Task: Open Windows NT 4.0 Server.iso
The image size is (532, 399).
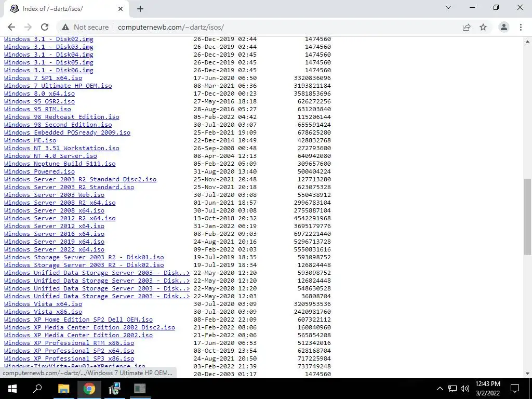Action: coord(50,156)
